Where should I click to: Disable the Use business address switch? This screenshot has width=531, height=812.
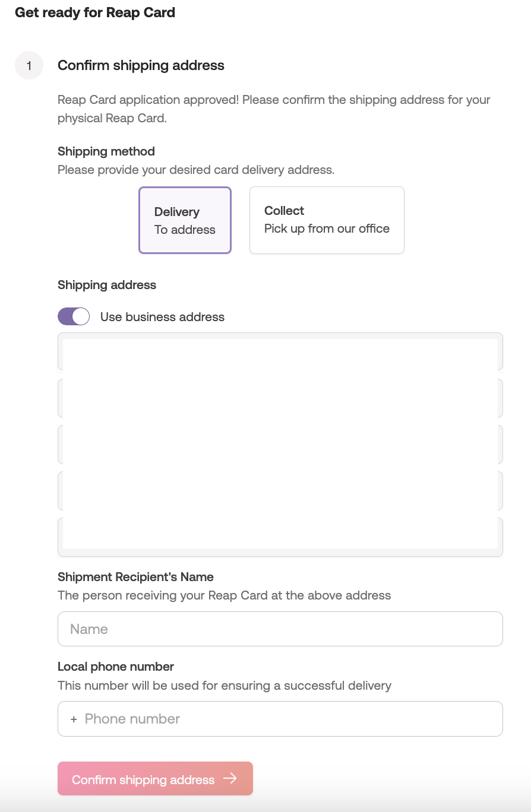[74, 316]
